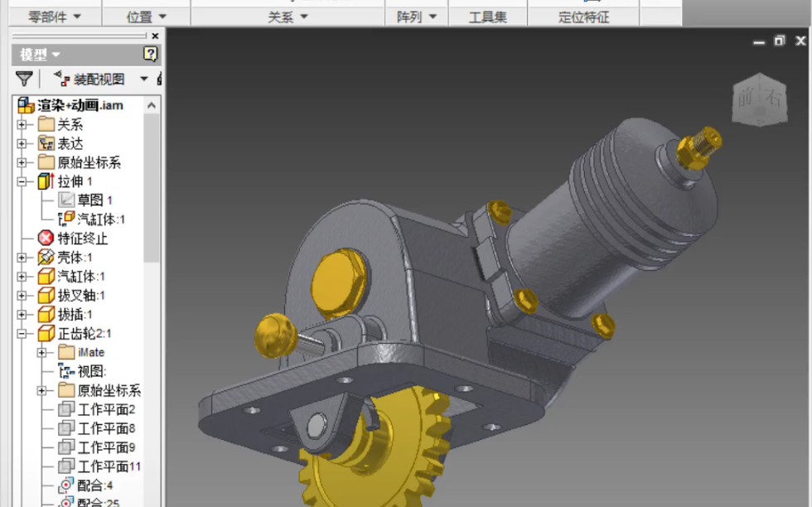Collapse the 正齿轮2:1 component
812x507 pixels.
pyautogui.click(x=22, y=334)
